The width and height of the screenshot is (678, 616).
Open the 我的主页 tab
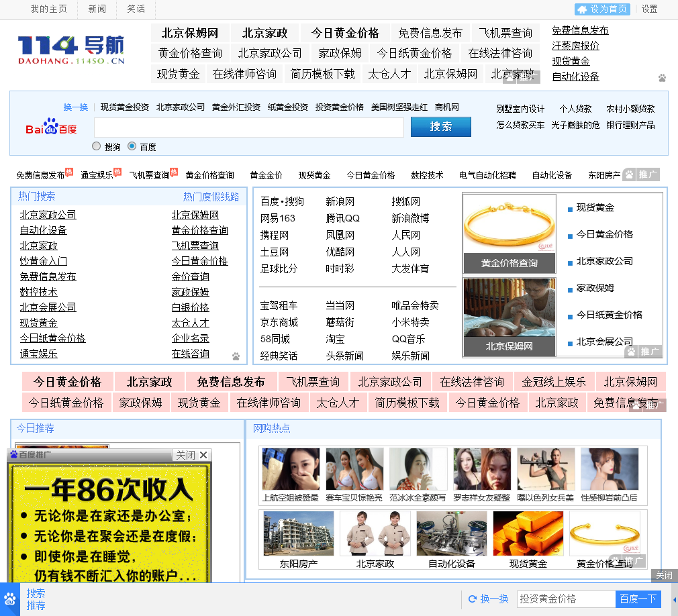48,9
